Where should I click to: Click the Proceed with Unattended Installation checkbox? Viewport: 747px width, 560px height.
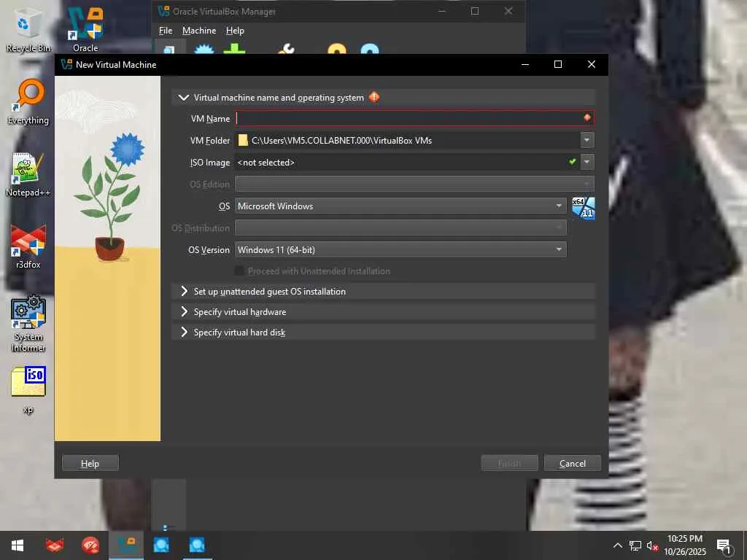(x=239, y=271)
